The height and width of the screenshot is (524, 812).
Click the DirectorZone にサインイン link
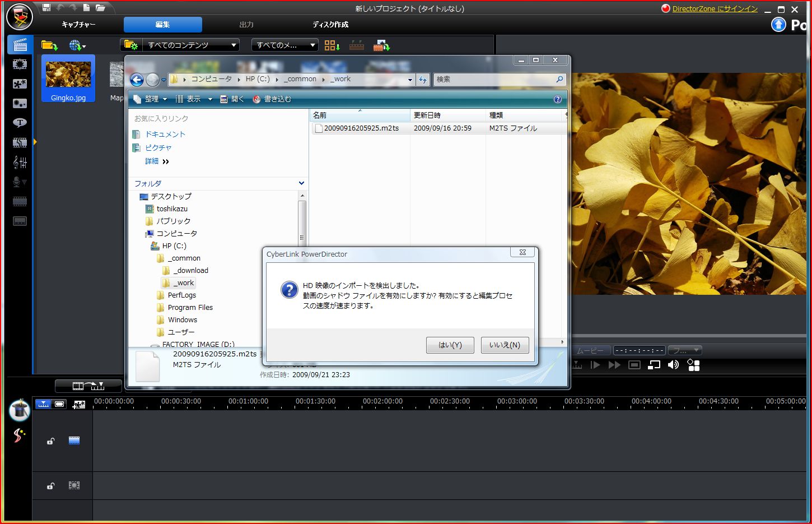[x=715, y=9]
